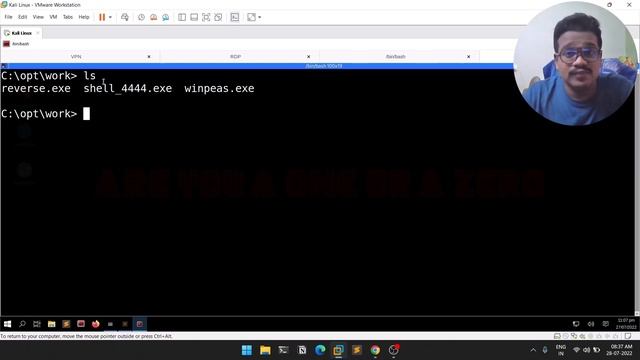This screenshot has height=360, width=640.
Task: Click the revert to snapshot icon
Action: pos(153,17)
